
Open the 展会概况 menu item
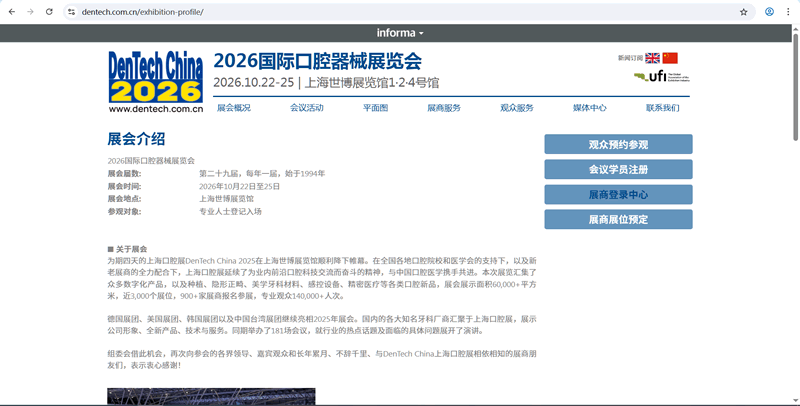(234, 108)
